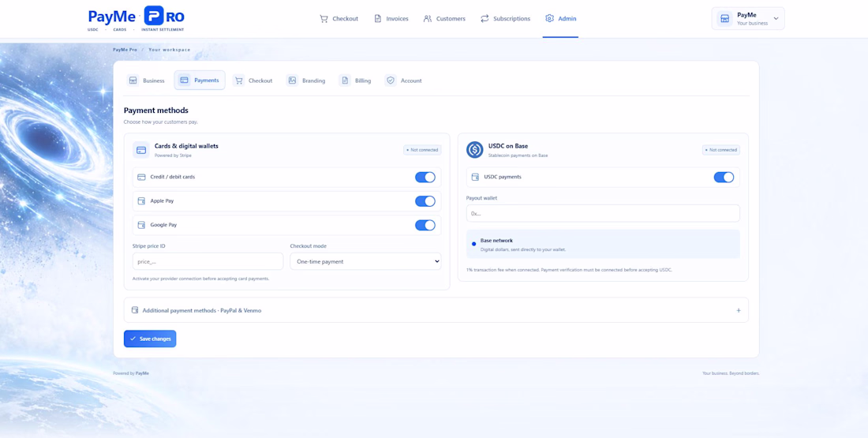Toggle Credit / debit cards switch
The image size is (868, 438).
tap(425, 178)
